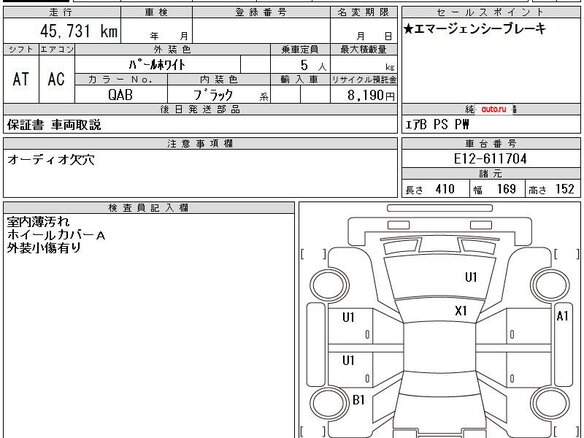Click the B1 mark on the car diagram
The height and width of the screenshot is (438, 584).
click(359, 400)
